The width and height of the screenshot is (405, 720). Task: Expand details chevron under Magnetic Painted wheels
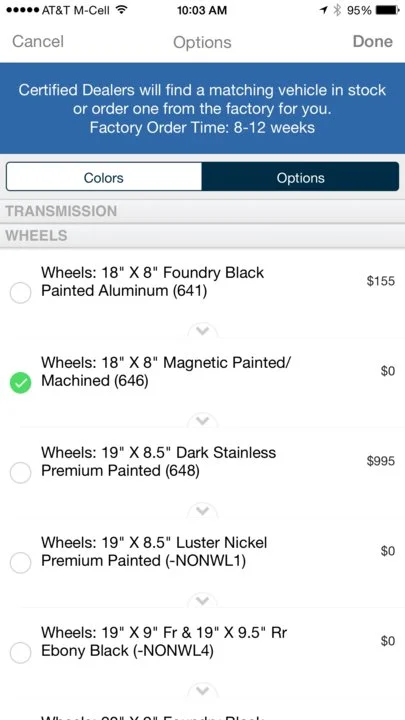coord(202,420)
